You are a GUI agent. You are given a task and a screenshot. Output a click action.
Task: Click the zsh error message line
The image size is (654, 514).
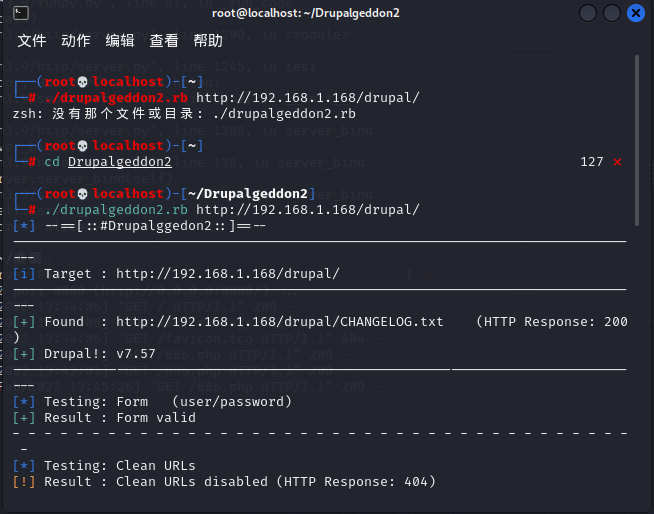184,114
